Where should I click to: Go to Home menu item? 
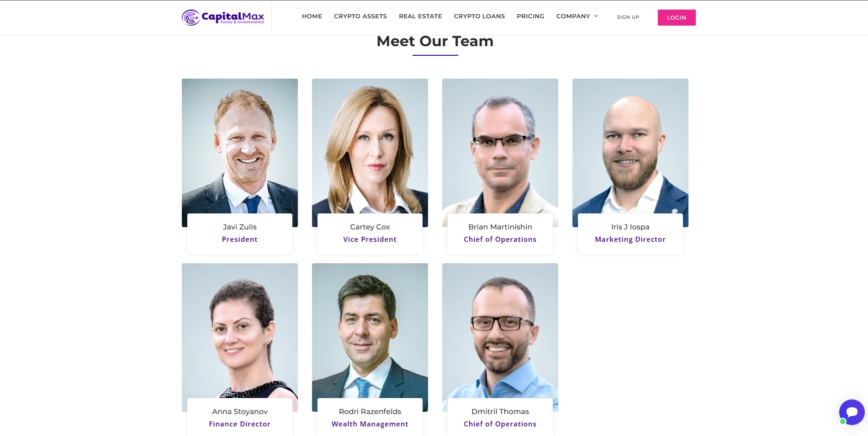tap(312, 16)
